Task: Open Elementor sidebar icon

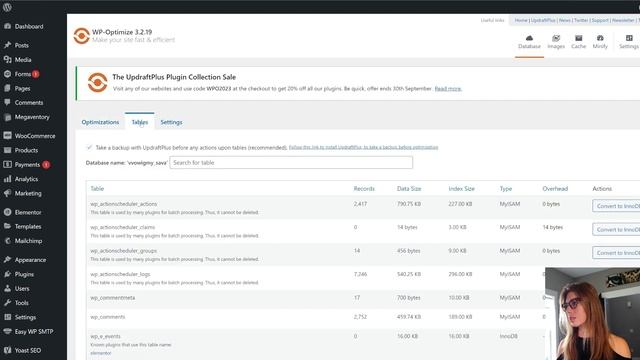Action: (7, 212)
